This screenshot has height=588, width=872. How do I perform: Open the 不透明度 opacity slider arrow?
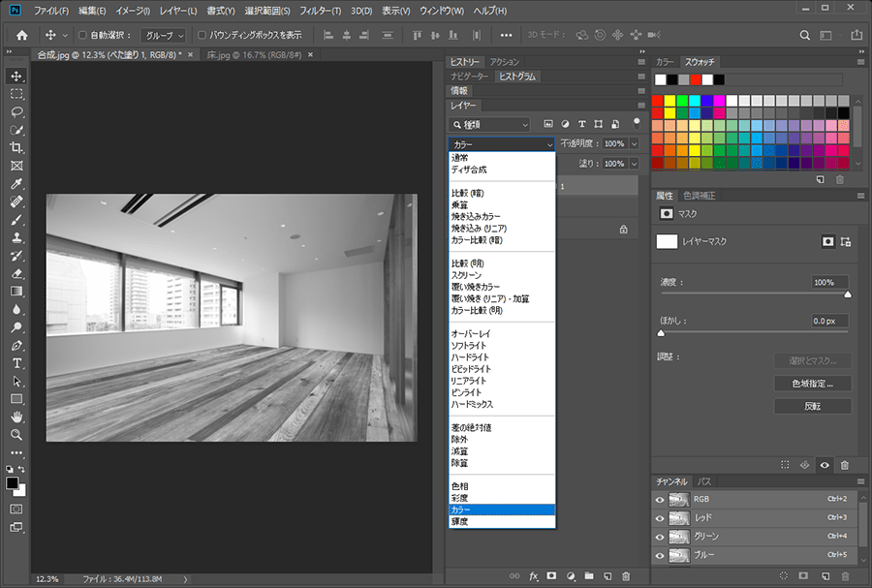point(634,143)
